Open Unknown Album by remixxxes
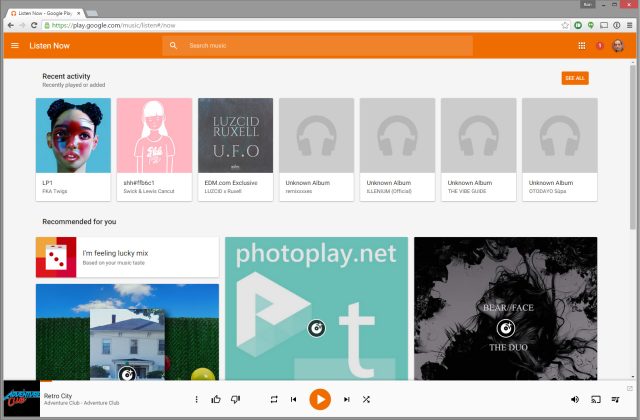This screenshot has height=420, width=640. (x=316, y=149)
